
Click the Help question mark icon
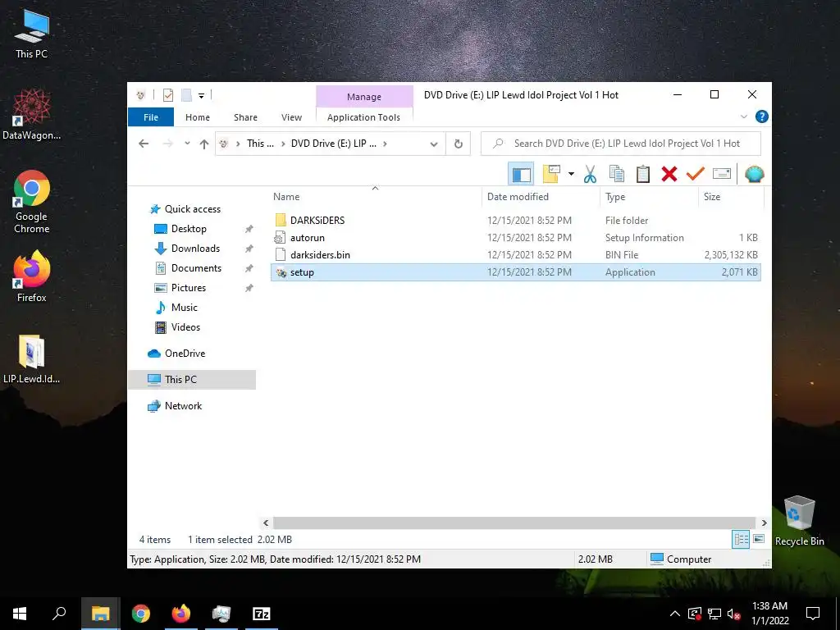(761, 116)
